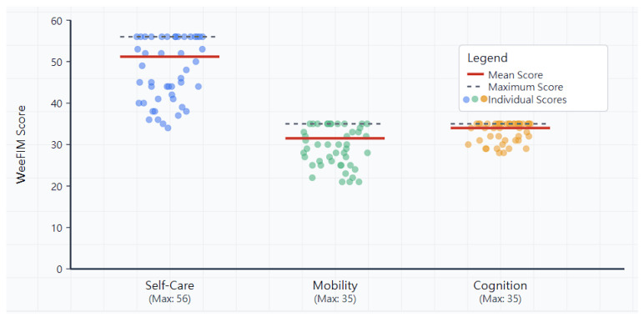Viewport: 644px width, 317px height.
Task: Click the green dot in the legend
Action: coord(475,99)
